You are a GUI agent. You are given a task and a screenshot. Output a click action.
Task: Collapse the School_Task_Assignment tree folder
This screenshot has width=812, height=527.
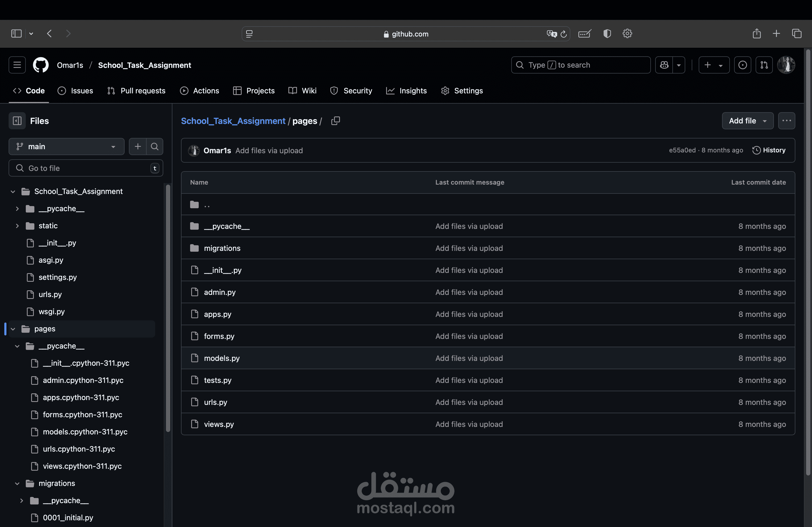coord(13,192)
